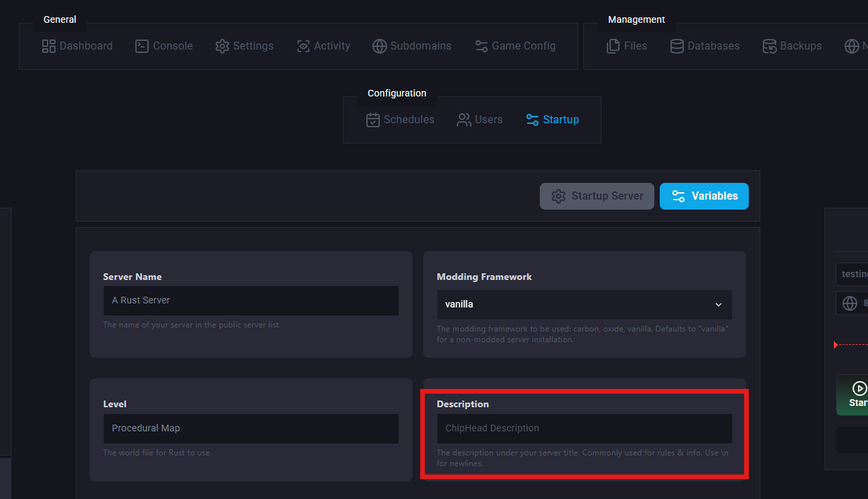This screenshot has width=868, height=499.
Task: Click the Level input field
Action: (250, 429)
